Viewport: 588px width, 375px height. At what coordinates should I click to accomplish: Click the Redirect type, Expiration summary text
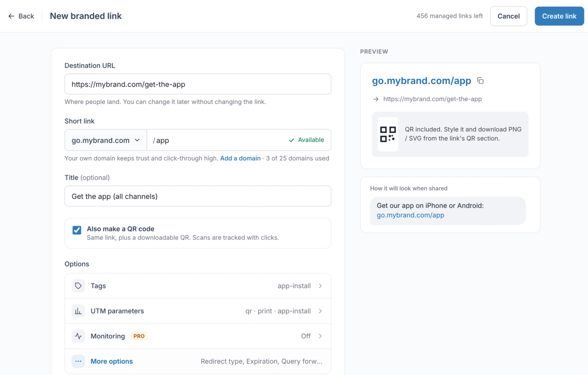[x=262, y=361]
